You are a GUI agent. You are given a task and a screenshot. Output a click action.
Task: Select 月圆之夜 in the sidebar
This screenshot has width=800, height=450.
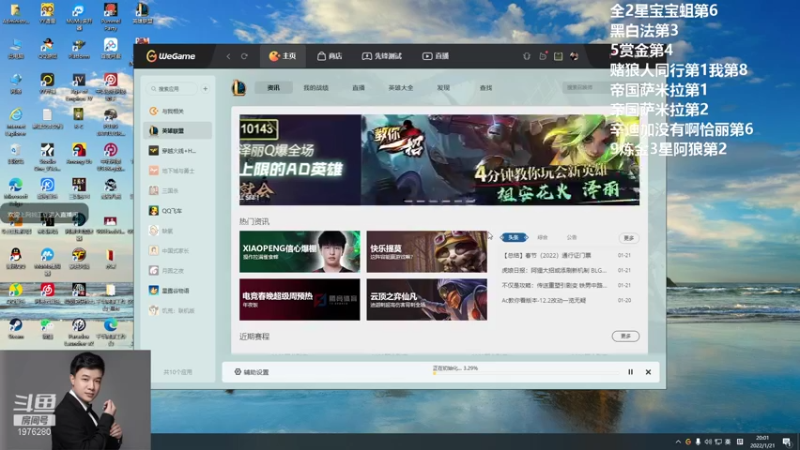(178, 270)
